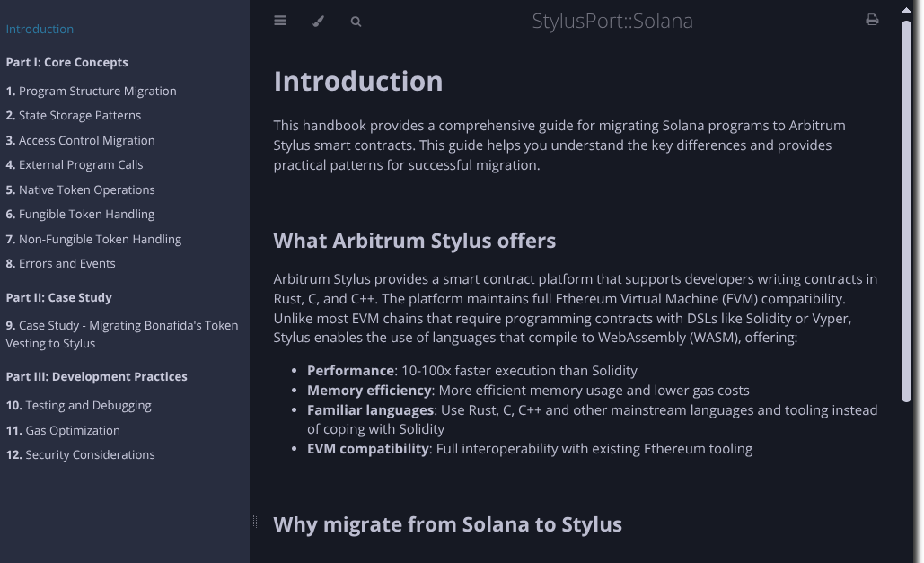Open chapter 6 Fungible Token Handling

tap(80, 215)
